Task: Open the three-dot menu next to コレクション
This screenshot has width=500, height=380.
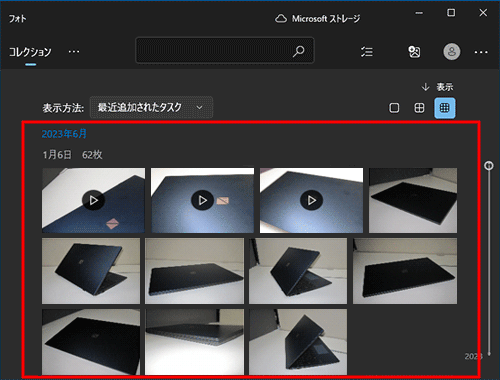Action: 74,52
